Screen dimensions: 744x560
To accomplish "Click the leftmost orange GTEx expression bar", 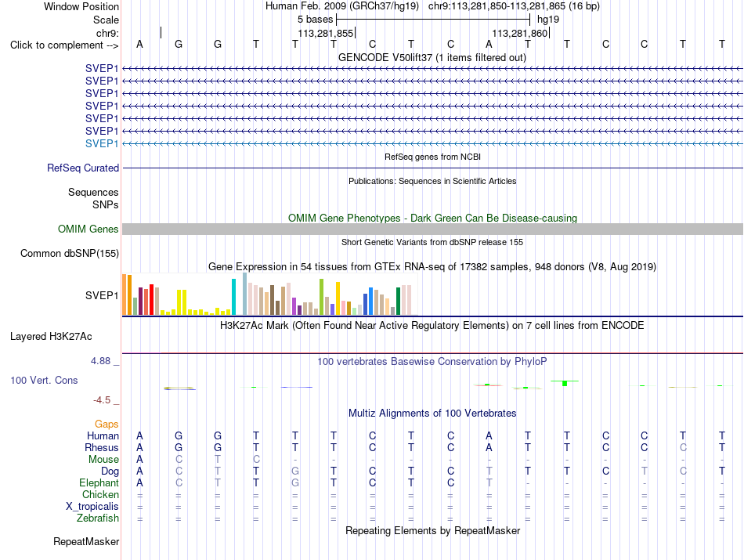I will click(x=125, y=294).
